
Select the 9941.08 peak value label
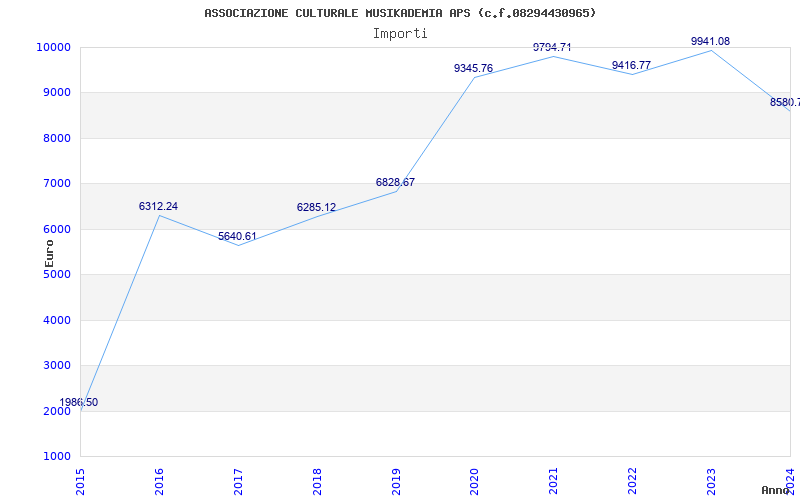710,41
